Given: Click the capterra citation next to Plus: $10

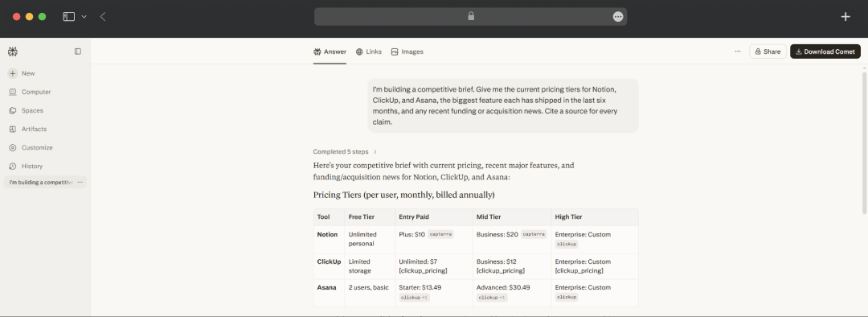Looking at the screenshot, I should pos(441,234).
